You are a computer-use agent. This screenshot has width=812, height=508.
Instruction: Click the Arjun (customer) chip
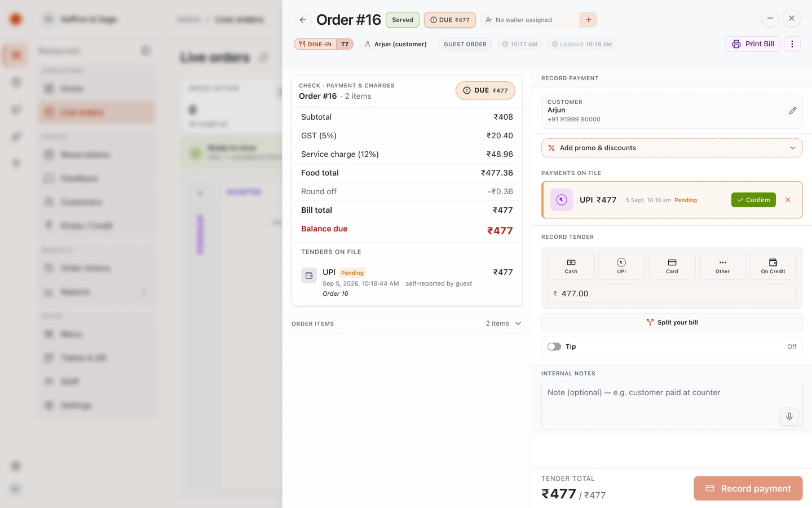tap(395, 44)
